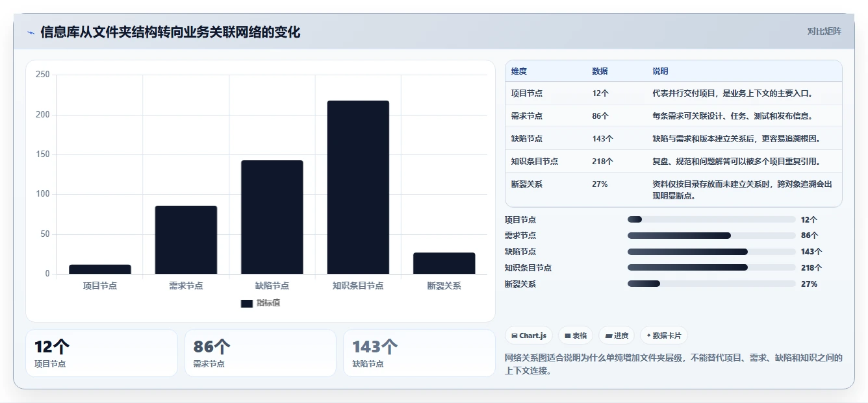
Task: Click the 项目节点 x-axis label
Action: pyautogui.click(x=100, y=286)
